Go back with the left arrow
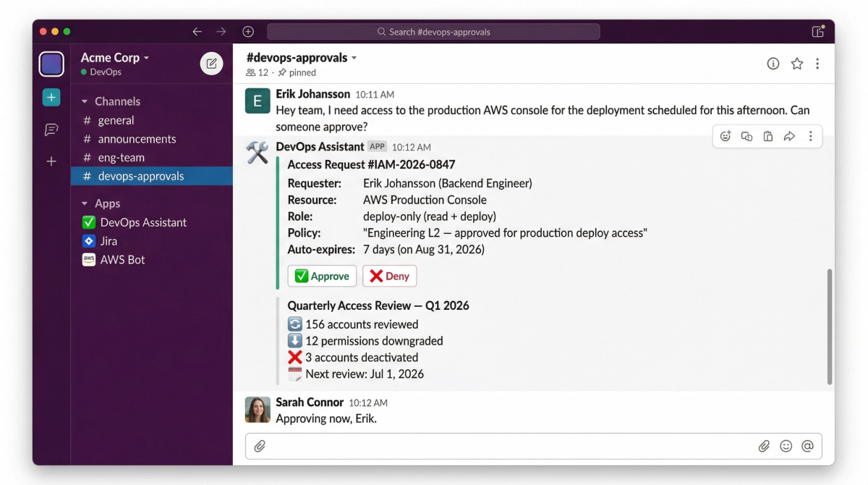This screenshot has width=868, height=485. click(x=197, y=32)
